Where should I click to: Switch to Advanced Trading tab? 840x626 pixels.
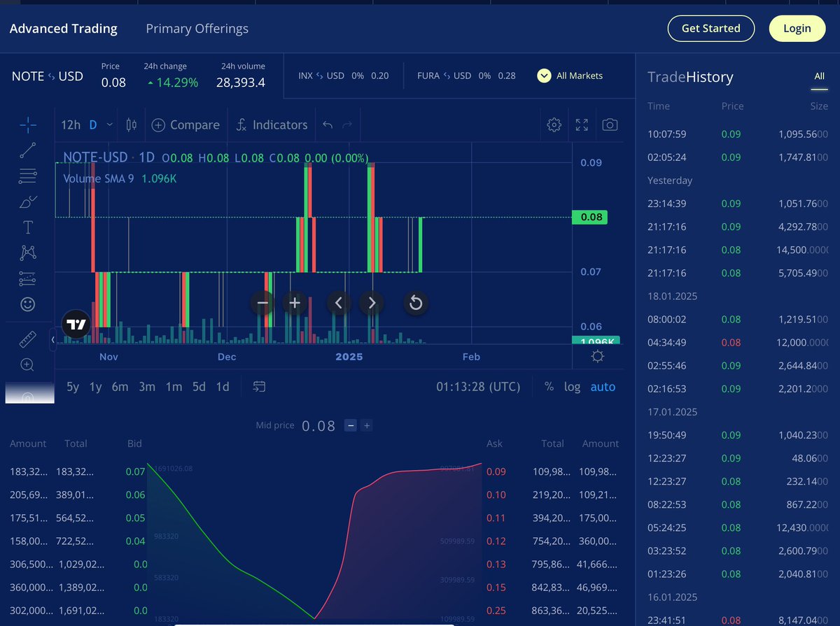[63, 29]
